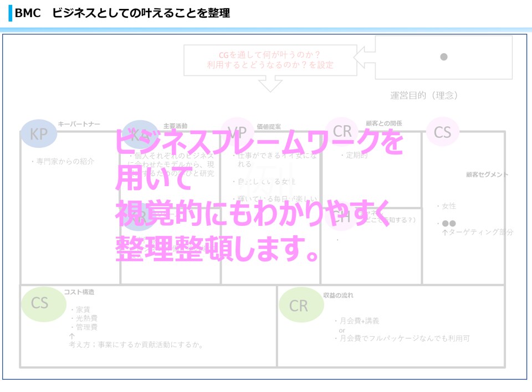Click the green CS circle by コスト構造
This screenshot has height=392, width=532.
point(44,304)
